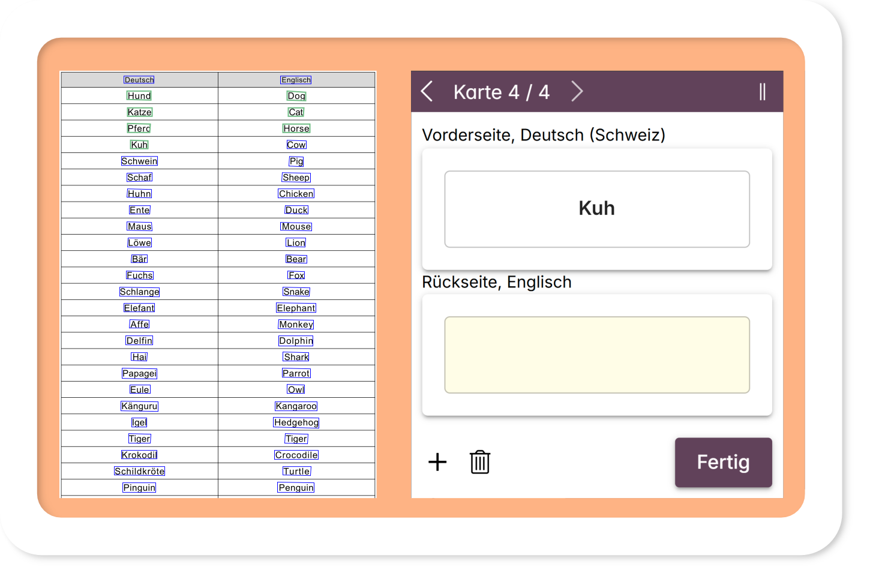Viewport: 870px width, 588px height.
Task: Select the word Schildkröte in the table
Action: pos(139,471)
